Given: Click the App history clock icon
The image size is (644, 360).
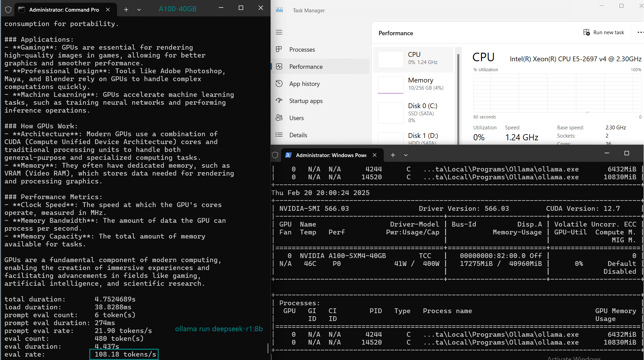Looking at the screenshot, I should click(279, 83).
